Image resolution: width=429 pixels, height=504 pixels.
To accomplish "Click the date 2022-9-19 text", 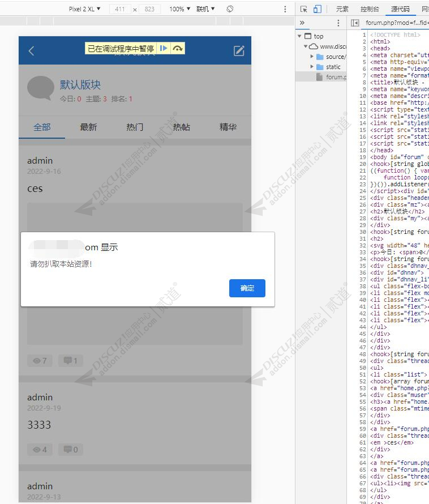I will coord(44,408).
